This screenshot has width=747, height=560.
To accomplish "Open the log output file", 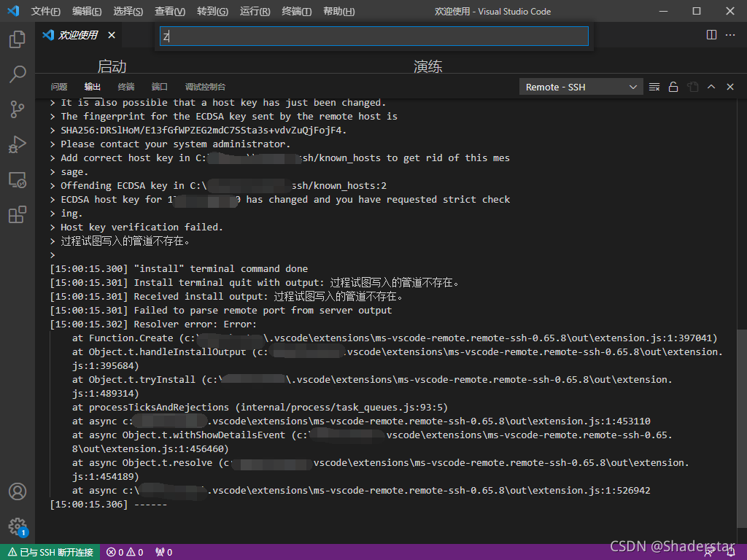I will click(x=692, y=87).
